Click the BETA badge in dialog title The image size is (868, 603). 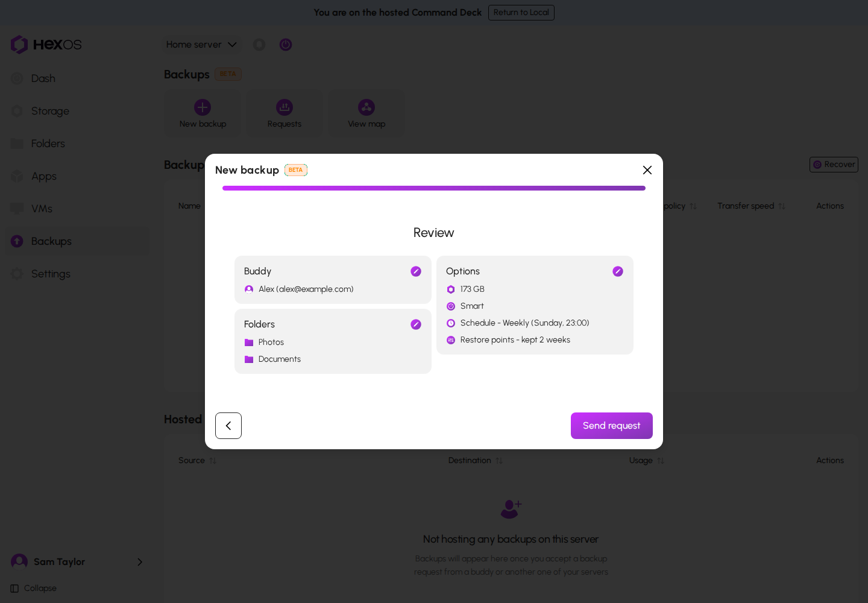click(296, 170)
